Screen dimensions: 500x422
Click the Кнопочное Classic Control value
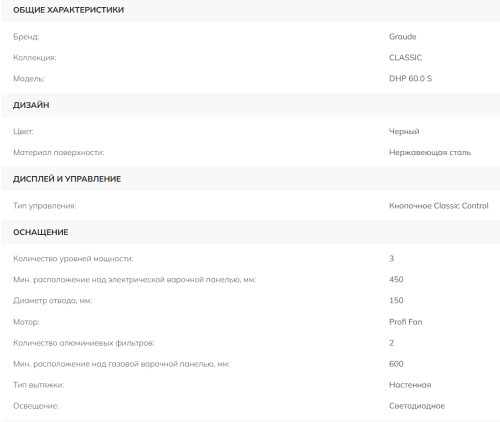438,206
